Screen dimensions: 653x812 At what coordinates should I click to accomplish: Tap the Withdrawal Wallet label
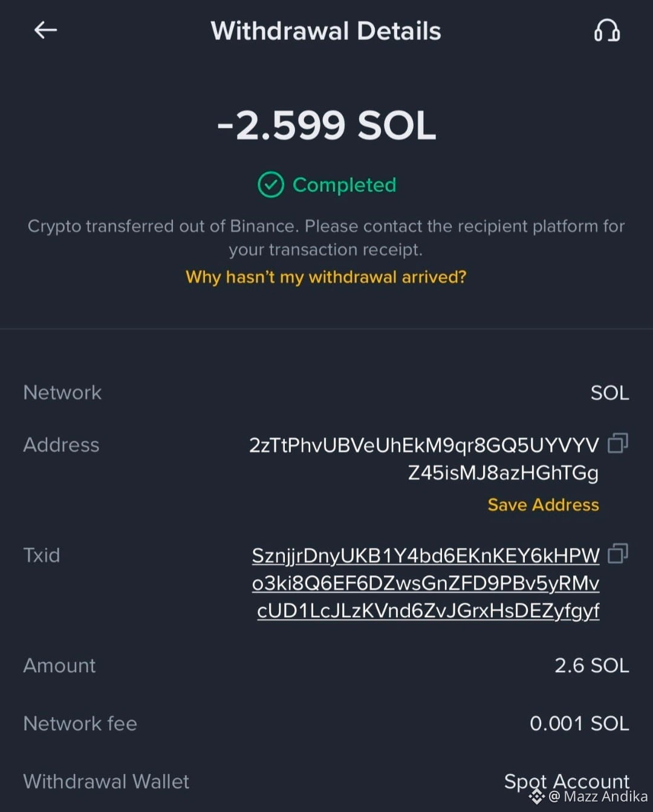pyautogui.click(x=106, y=782)
